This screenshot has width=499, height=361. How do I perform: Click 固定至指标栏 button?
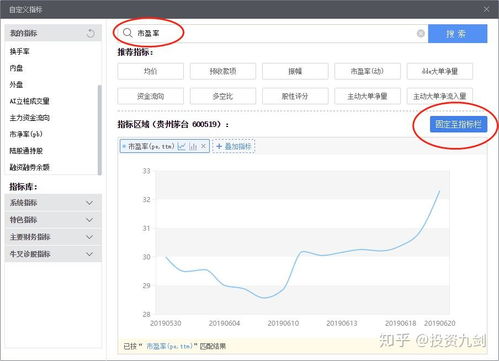458,124
